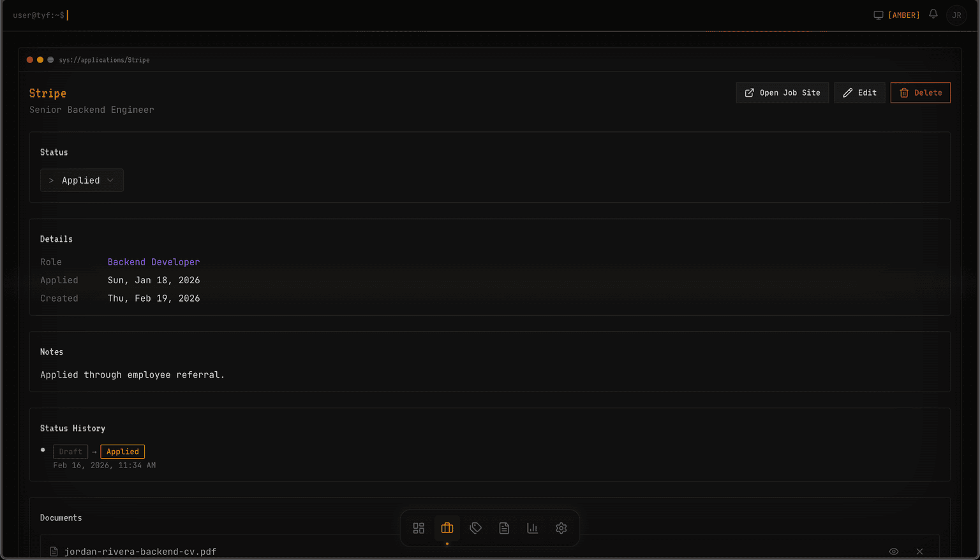Click the Edit button
The width and height of the screenshot is (980, 560).
[x=859, y=92]
